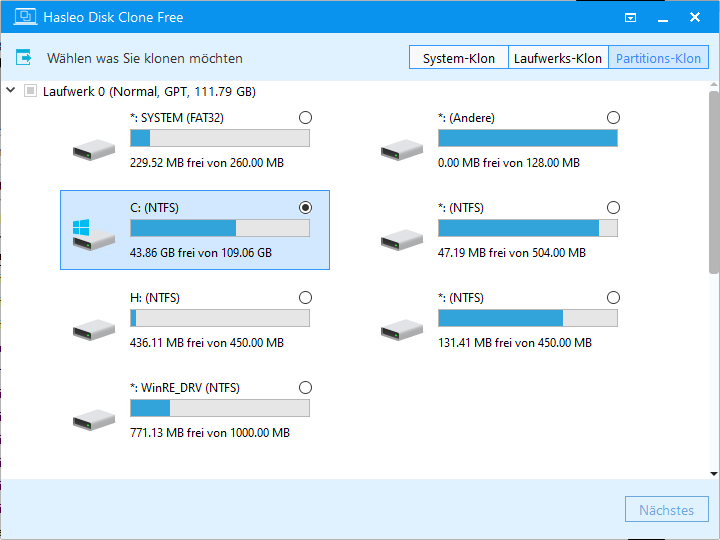Click the (Andere) partition drive icon
Viewport: 720px width, 540px height.
tap(401, 150)
